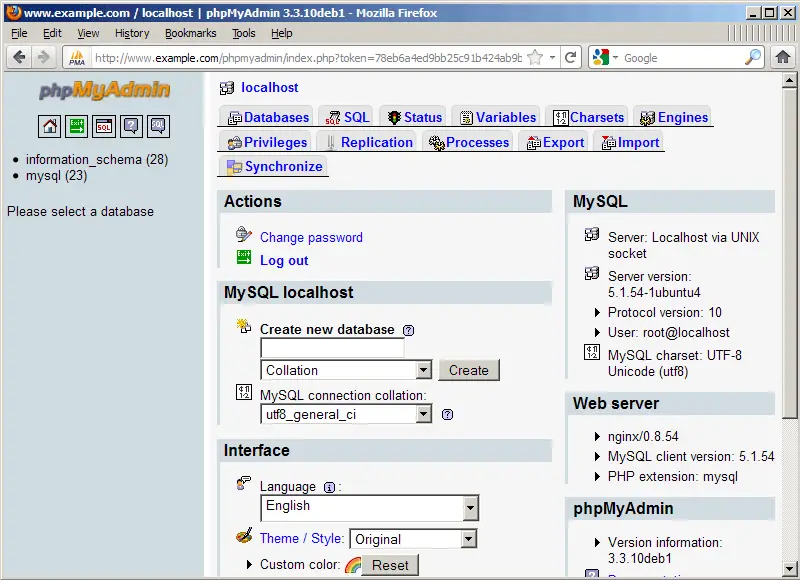Switch to the Databases tab
Screen dimensions: 800x580
(268, 117)
